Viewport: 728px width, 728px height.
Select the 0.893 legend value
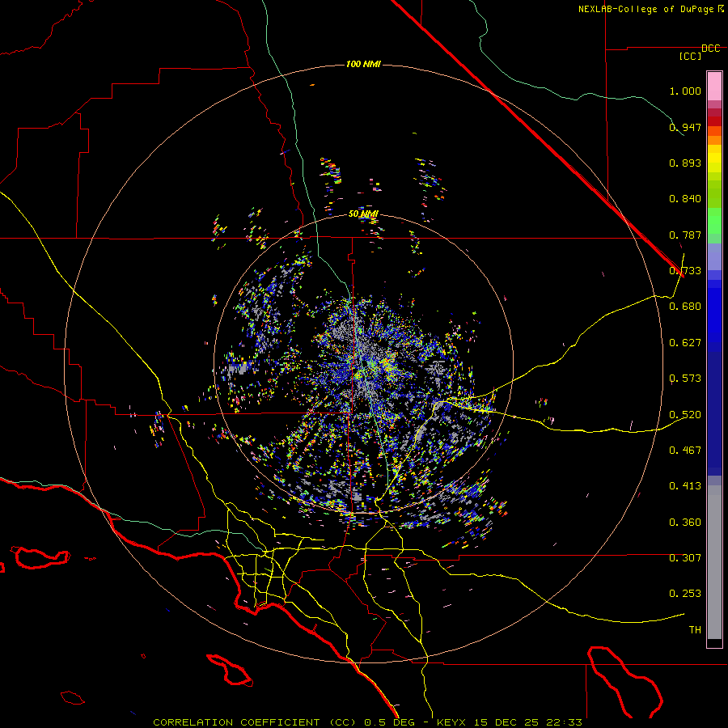pos(685,163)
